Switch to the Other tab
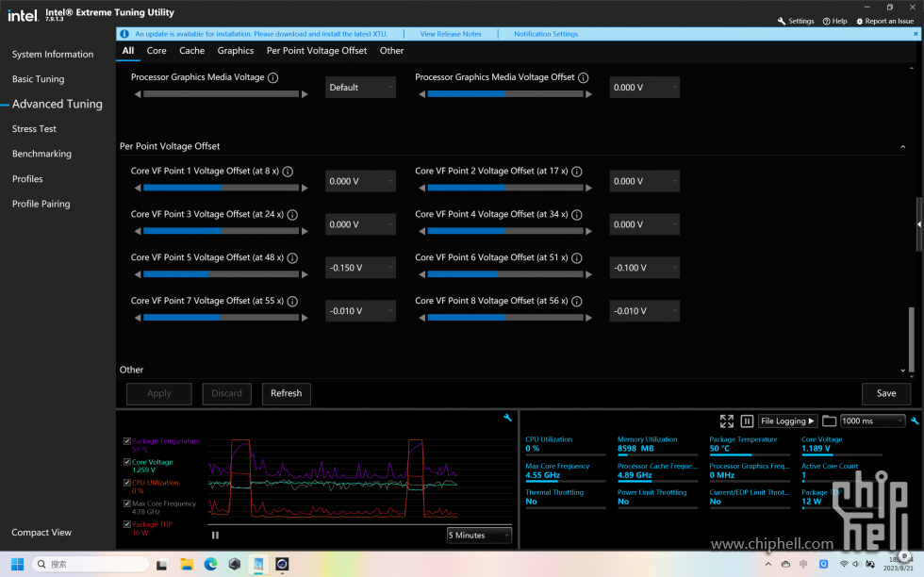Viewport: 924px width, 577px height. (x=392, y=51)
